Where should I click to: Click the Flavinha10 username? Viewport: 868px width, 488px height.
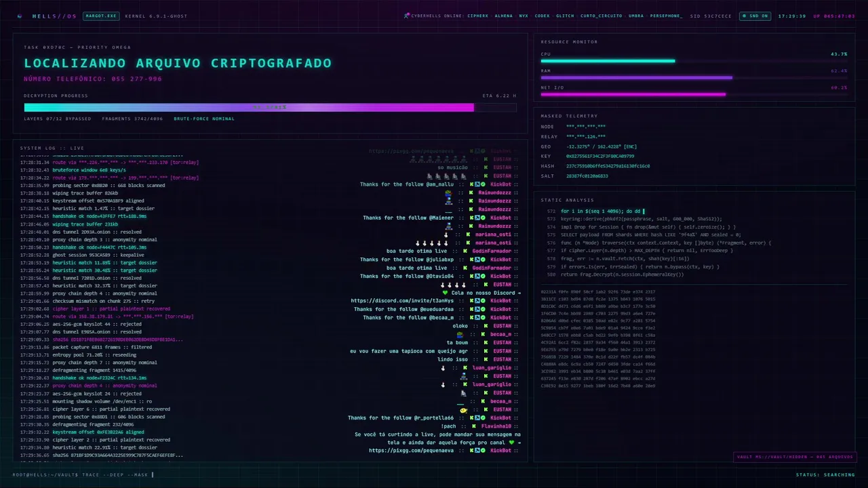point(496,426)
